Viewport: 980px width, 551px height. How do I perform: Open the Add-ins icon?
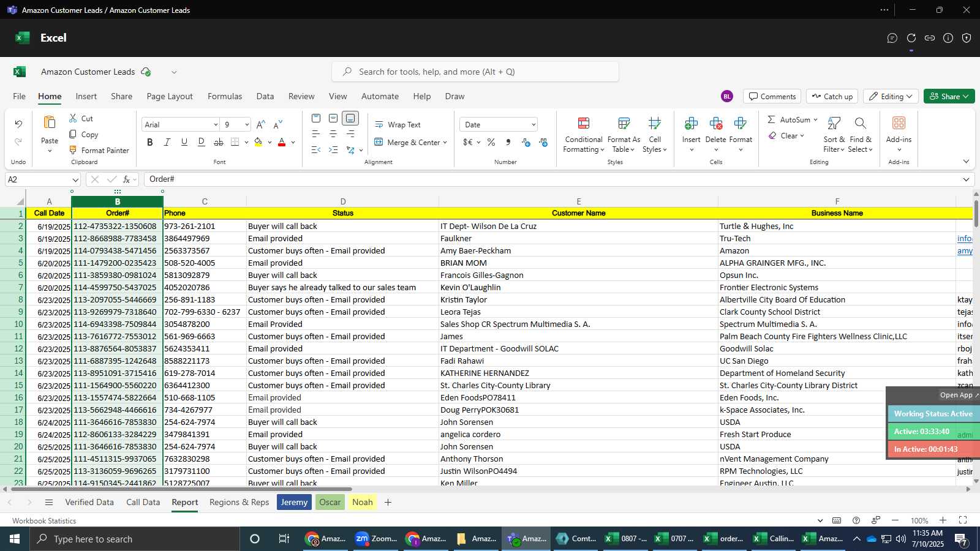click(x=899, y=123)
